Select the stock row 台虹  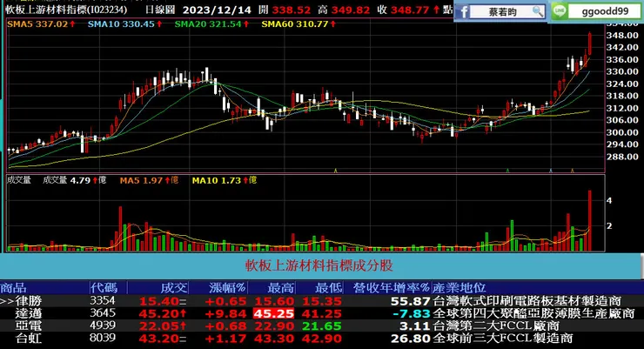click(x=322, y=339)
